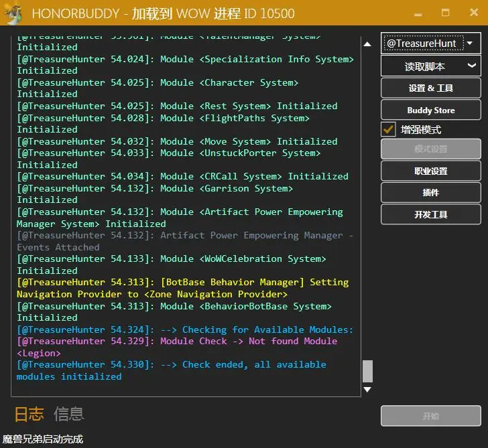
Task: Click the log scrollbar thumb
Action: tap(367, 371)
